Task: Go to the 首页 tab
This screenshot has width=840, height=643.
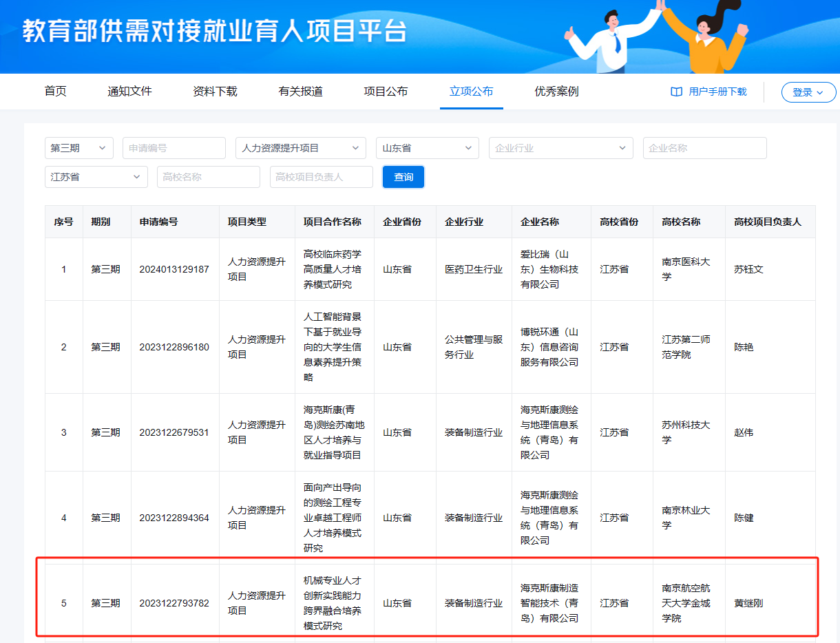Action: click(x=55, y=92)
